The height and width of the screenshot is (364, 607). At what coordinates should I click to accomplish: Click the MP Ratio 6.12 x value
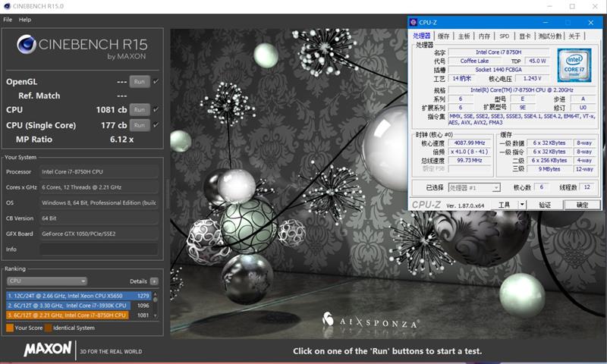click(x=121, y=140)
